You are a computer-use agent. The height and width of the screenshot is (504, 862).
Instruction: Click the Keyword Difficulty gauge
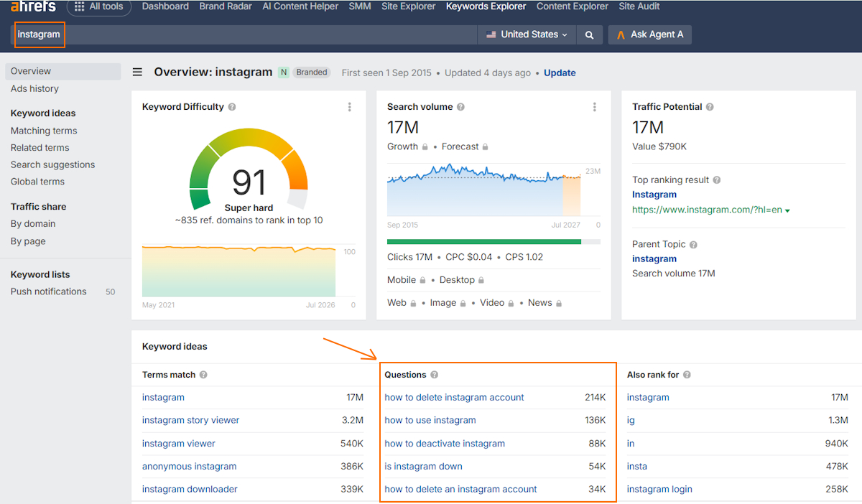(249, 169)
